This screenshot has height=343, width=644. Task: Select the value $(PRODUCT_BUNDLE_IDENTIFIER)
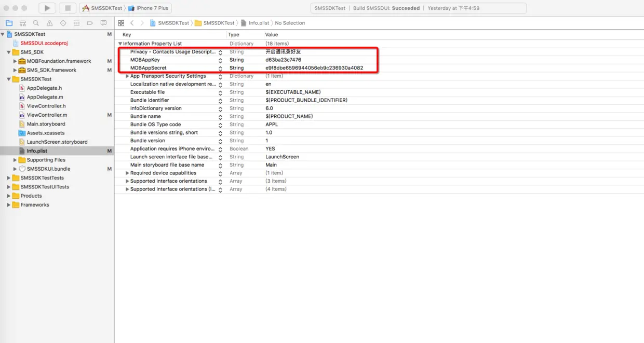click(x=306, y=100)
